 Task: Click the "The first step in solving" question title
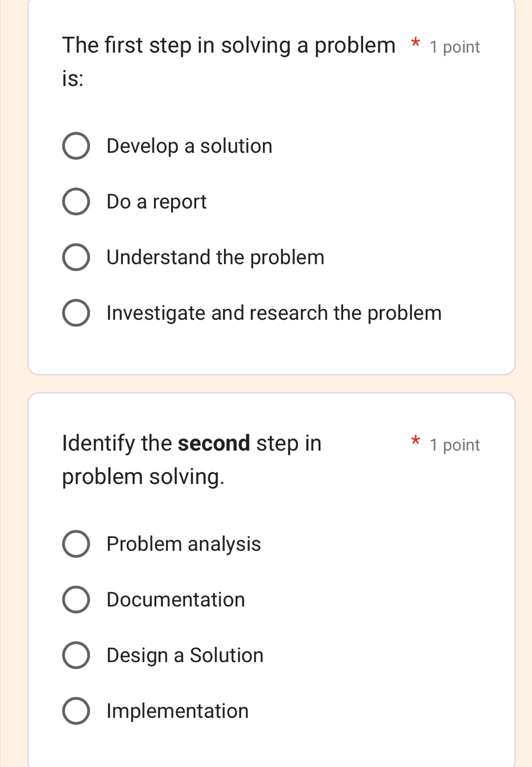coord(228,46)
